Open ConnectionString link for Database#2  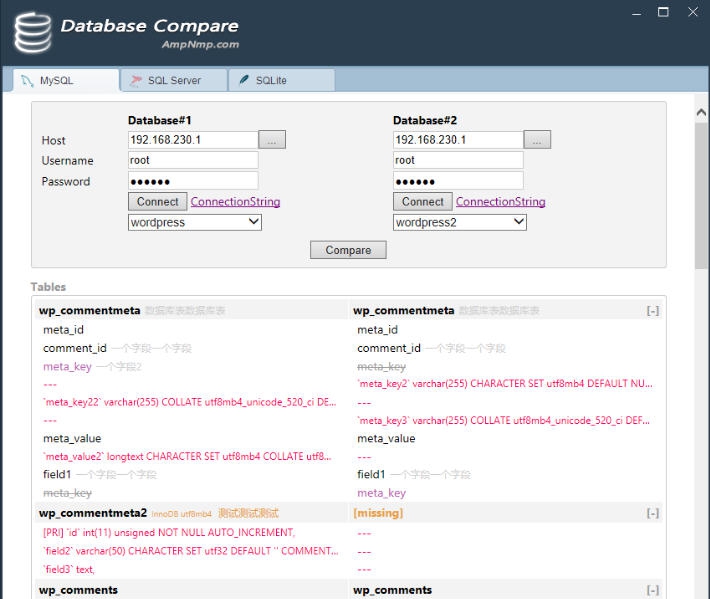(x=500, y=202)
